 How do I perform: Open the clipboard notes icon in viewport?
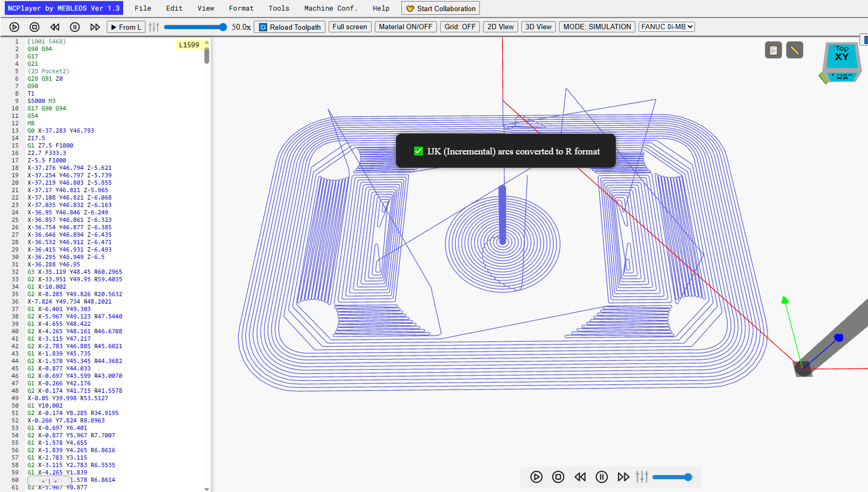click(x=774, y=50)
